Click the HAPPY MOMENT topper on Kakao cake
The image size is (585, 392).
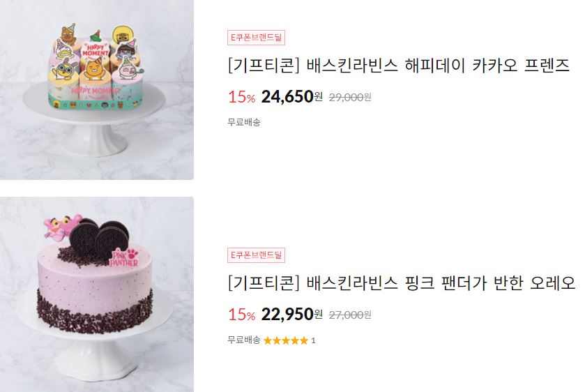click(96, 50)
